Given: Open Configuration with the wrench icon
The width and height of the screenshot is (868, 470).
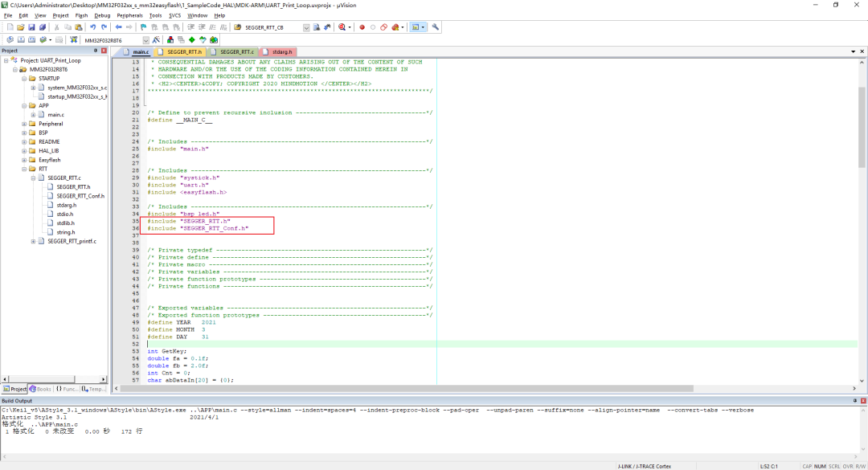Looking at the screenshot, I should coord(436,27).
